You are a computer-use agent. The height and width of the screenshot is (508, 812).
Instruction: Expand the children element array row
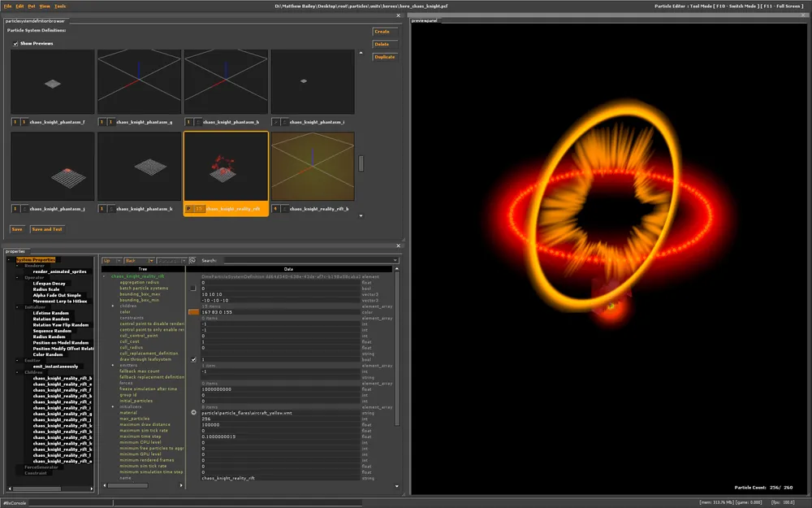[x=113, y=306]
